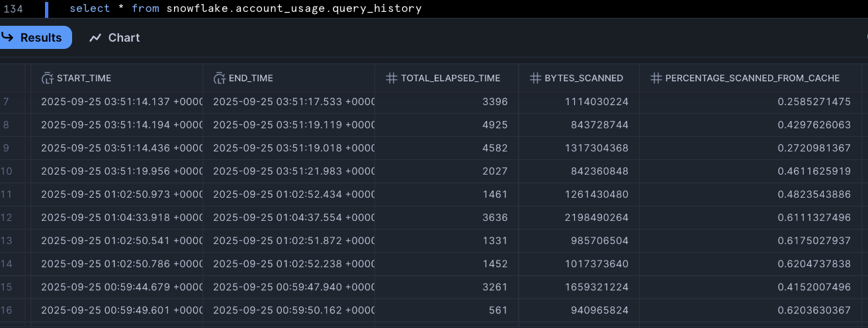Click the line chart icon
Viewport: 868px width, 328px height.
(95, 38)
